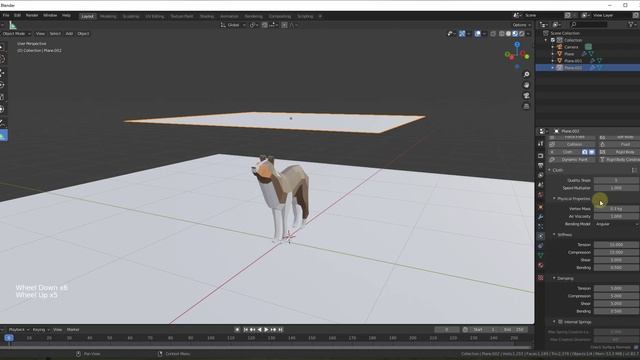Open the Modifiers wrench properties tab
The height and width of the screenshot is (360, 640).
[x=540, y=217]
